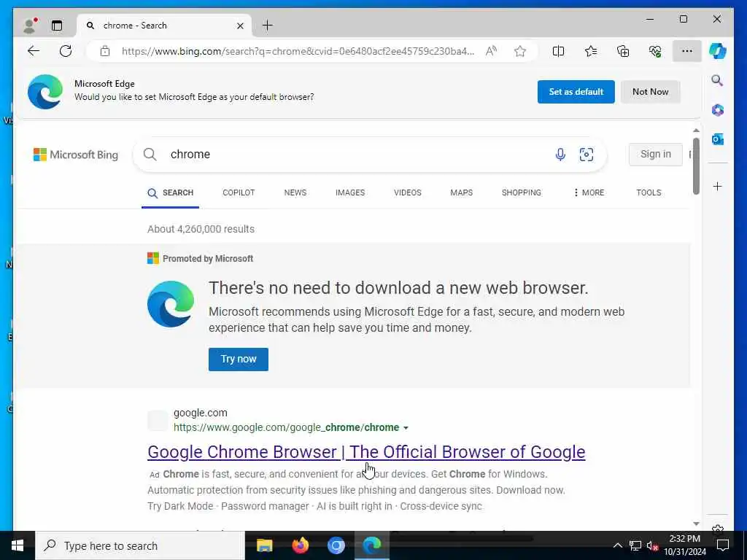Switch to MAPS tab
This screenshot has width=747, height=560.
pyautogui.click(x=462, y=192)
